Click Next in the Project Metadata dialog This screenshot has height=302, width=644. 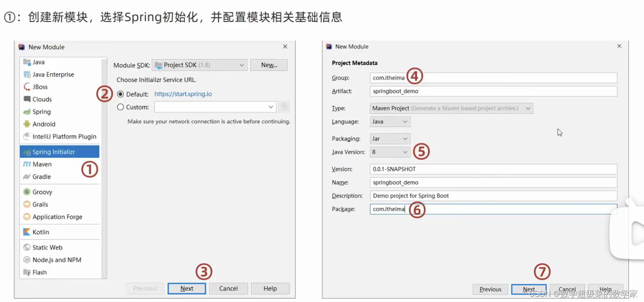pos(529,289)
